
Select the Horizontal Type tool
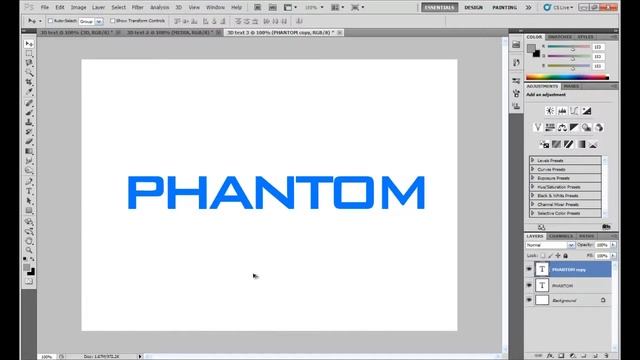coord(29,191)
